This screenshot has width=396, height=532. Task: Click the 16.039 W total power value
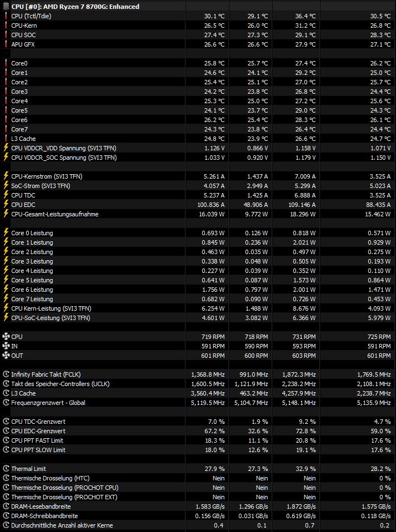(x=212, y=214)
